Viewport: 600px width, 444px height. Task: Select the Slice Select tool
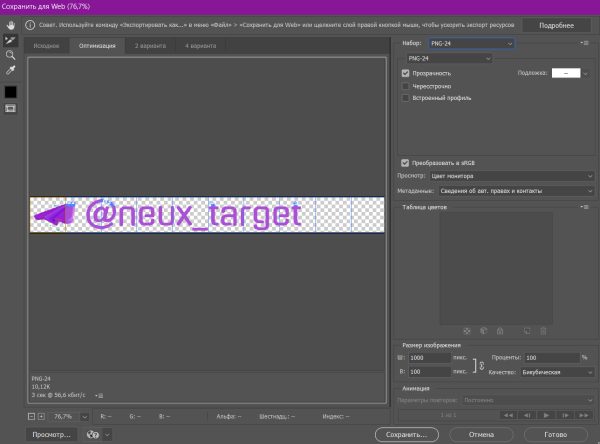coord(10,41)
